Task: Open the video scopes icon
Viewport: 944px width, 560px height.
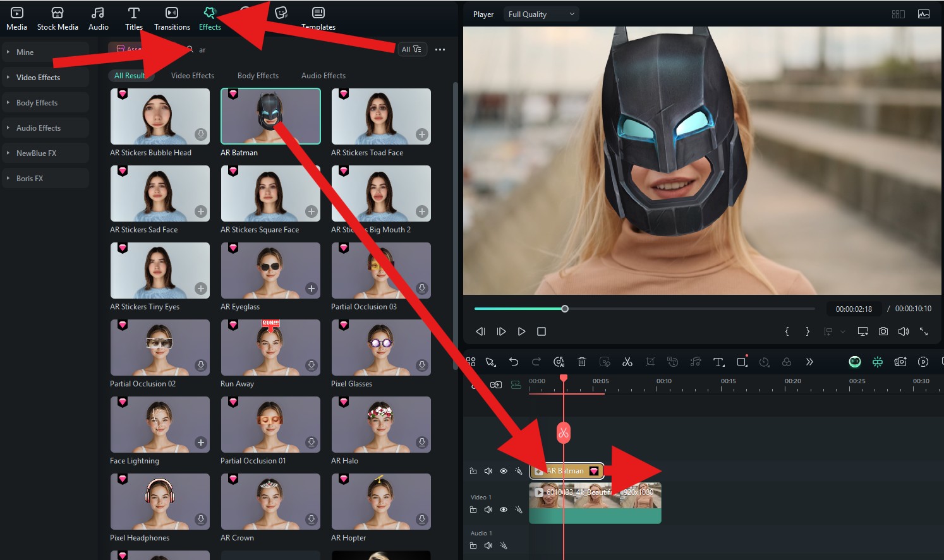Action: pyautogui.click(x=924, y=14)
